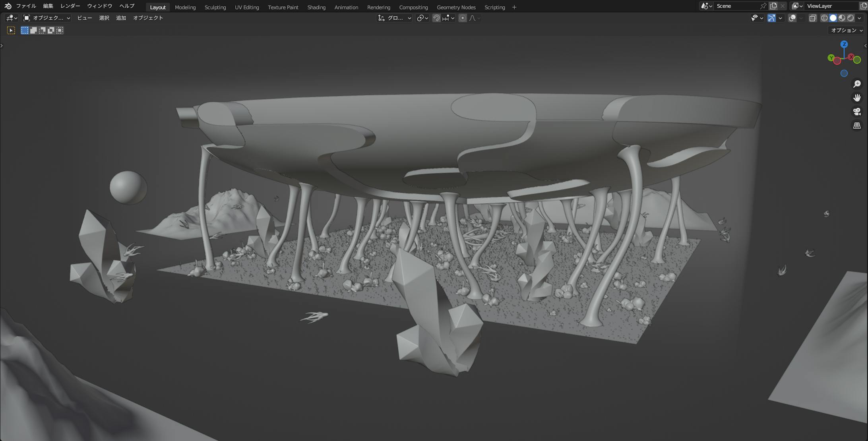Image resolution: width=868 pixels, height=441 pixels.
Task: Open the ウィンドウ menu
Action: (100, 6)
